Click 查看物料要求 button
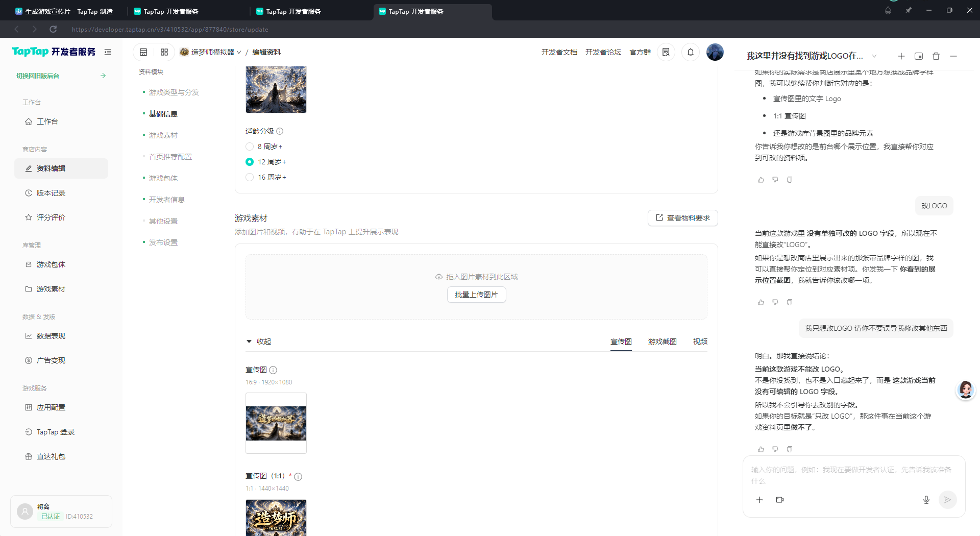The image size is (980, 536). coord(683,218)
